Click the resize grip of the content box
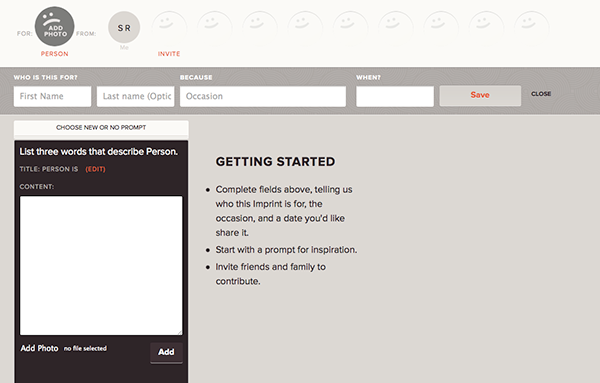This screenshot has width=600, height=383. pyautogui.click(x=179, y=332)
